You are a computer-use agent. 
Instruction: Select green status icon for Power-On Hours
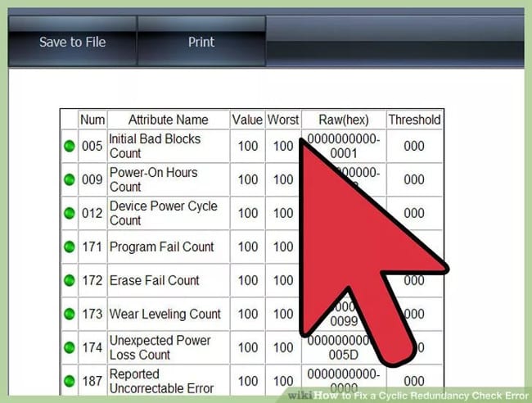coord(70,179)
